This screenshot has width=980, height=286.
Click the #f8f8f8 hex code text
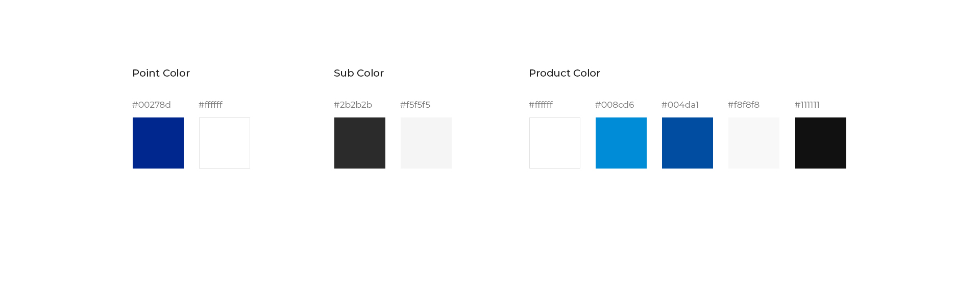tap(744, 105)
